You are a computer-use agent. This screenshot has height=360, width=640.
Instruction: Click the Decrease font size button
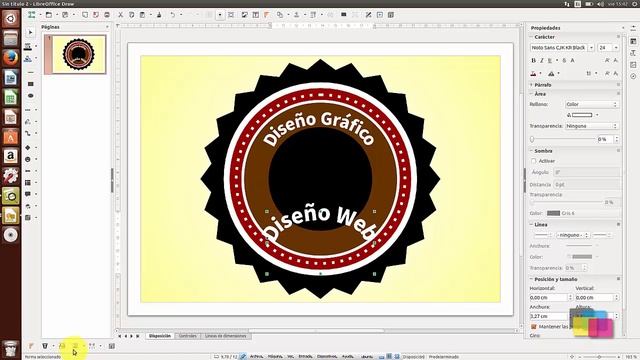click(x=616, y=60)
